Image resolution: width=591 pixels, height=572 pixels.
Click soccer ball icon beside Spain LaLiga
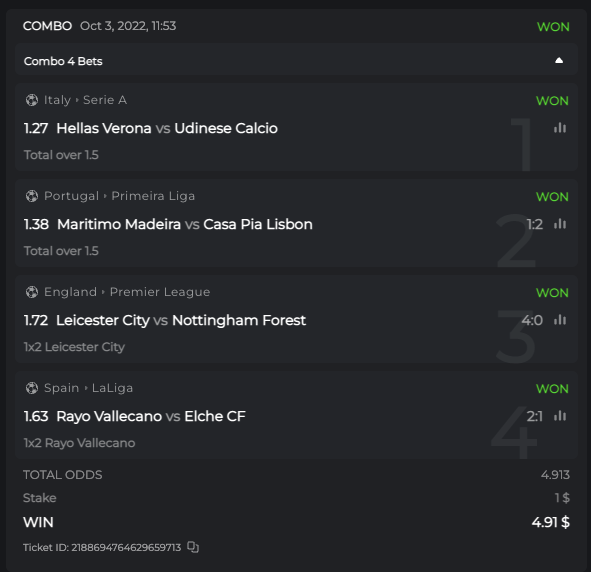point(32,388)
